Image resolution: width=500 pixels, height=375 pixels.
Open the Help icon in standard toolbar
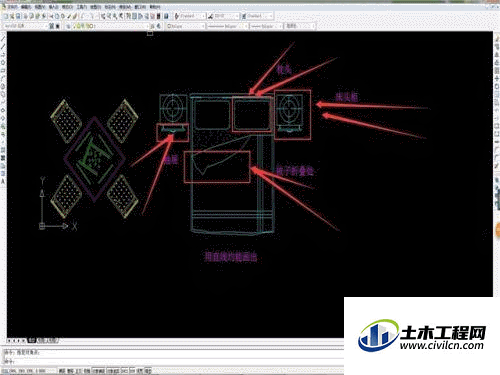click(x=166, y=16)
